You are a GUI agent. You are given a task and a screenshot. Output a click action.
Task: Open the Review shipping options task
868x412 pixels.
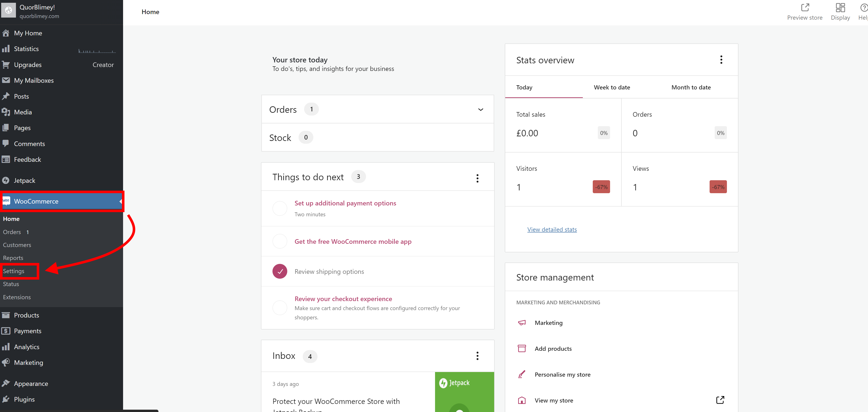click(x=329, y=272)
